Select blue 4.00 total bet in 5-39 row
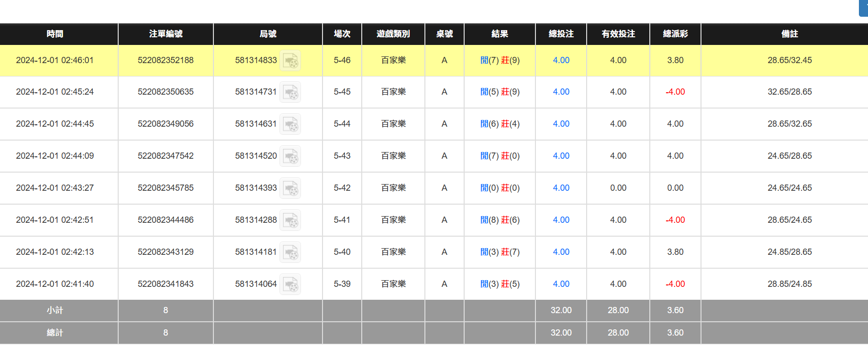The height and width of the screenshot is (349, 868). pyautogui.click(x=561, y=284)
